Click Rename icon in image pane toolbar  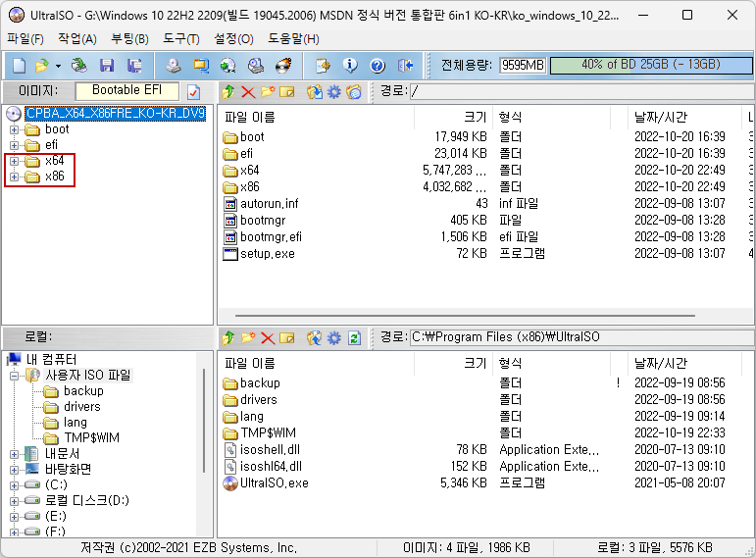point(287,91)
